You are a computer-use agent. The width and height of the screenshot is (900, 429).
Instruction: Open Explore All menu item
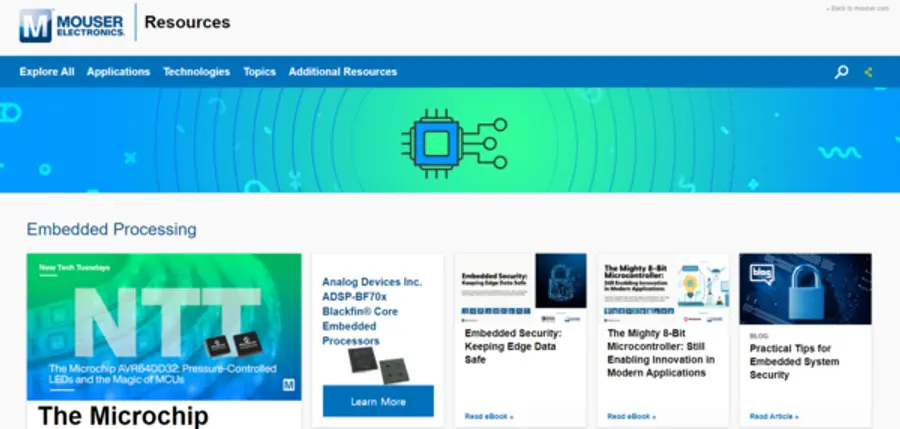[47, 72]
